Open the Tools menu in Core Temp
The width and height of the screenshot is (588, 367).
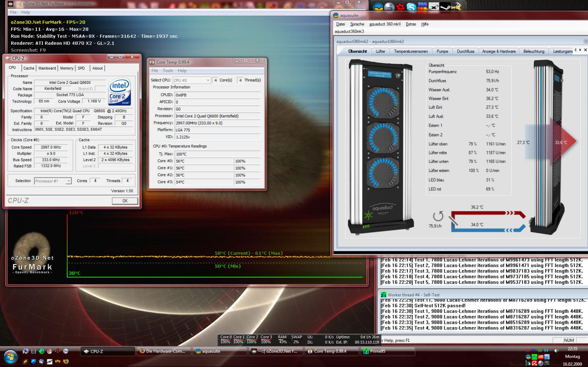click(x=168, y=71)
